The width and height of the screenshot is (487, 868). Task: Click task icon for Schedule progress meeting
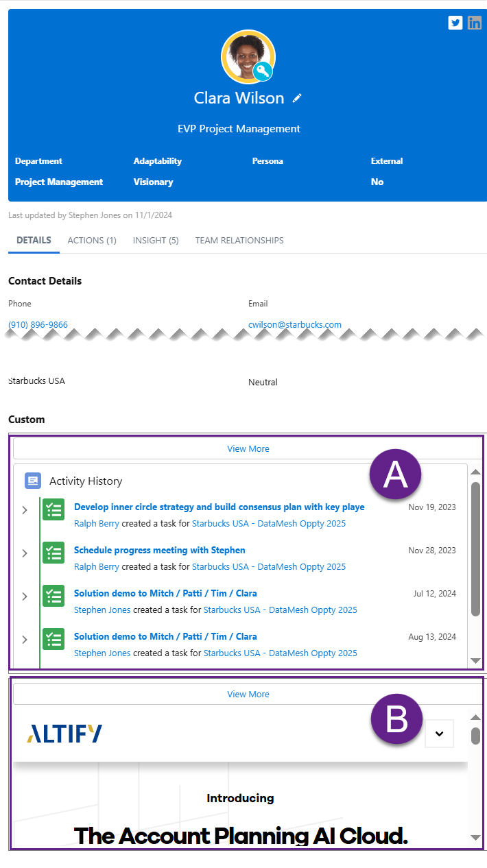(x=54, y=553)
